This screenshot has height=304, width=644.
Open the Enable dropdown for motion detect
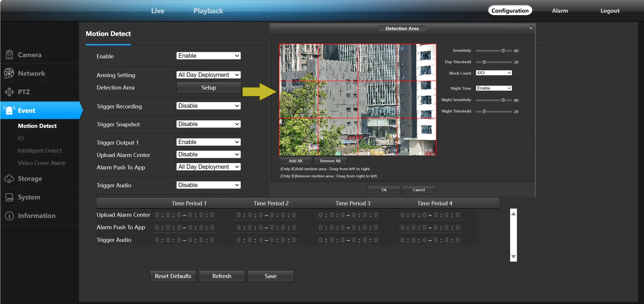coord(208,56)
